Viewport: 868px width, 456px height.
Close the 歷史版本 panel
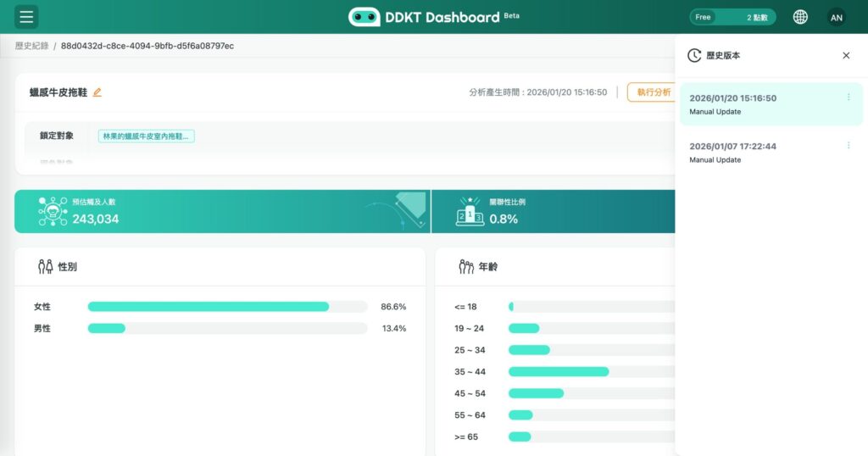tap(846, 55)
